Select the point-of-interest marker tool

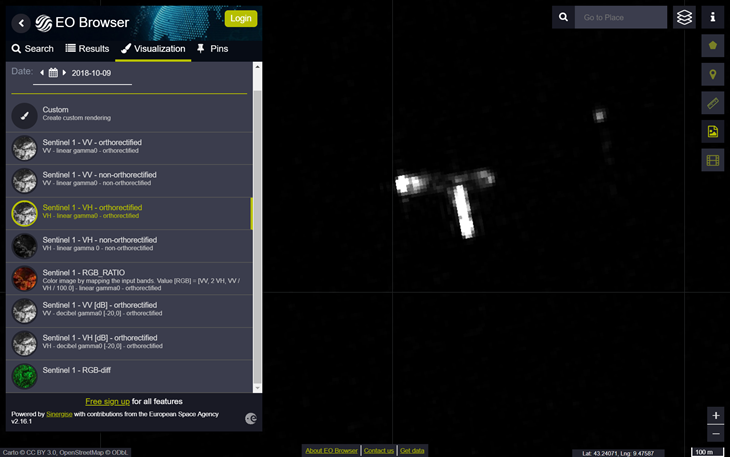pos(712,74)
